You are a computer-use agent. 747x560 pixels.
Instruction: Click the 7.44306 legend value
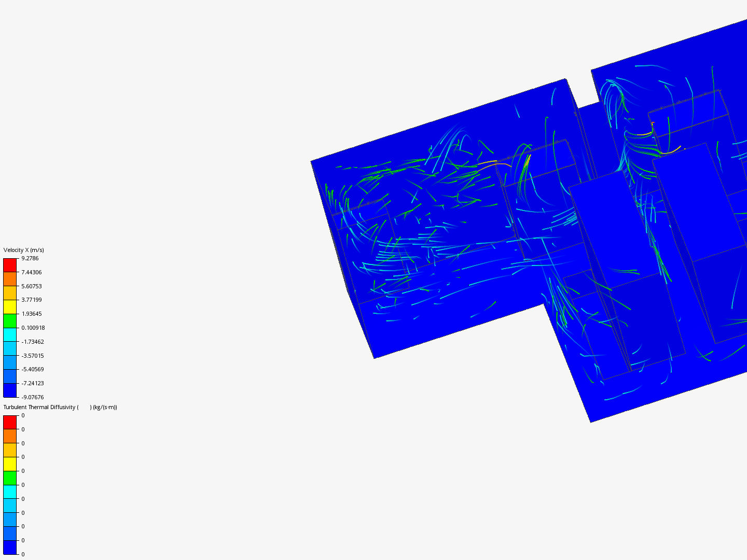32,272
